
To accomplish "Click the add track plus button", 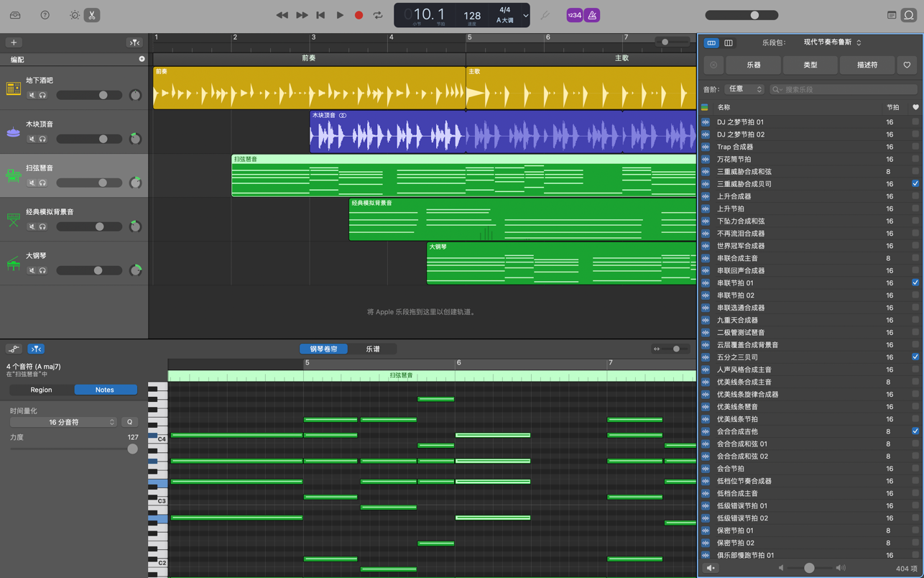I will point(14,42).
